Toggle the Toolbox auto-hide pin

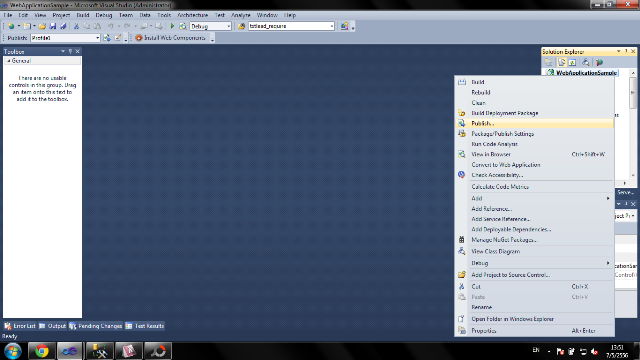[70, 51]
